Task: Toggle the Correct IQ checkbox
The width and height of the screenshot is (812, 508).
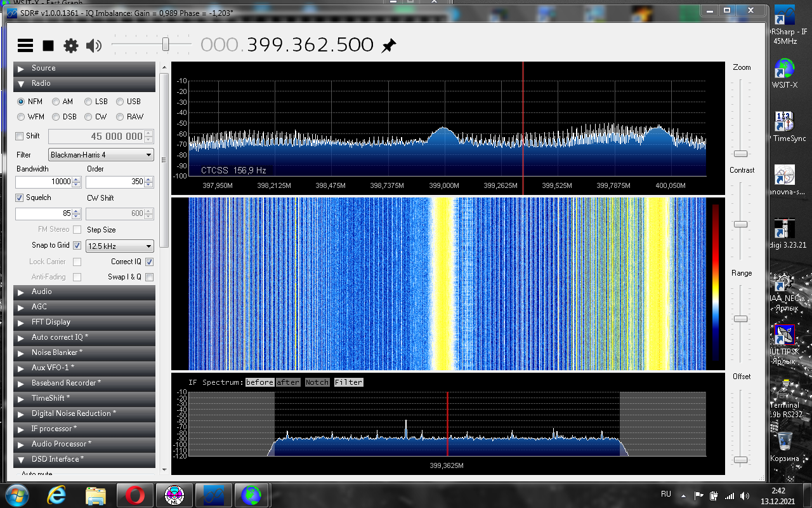Action: [150, 262]
